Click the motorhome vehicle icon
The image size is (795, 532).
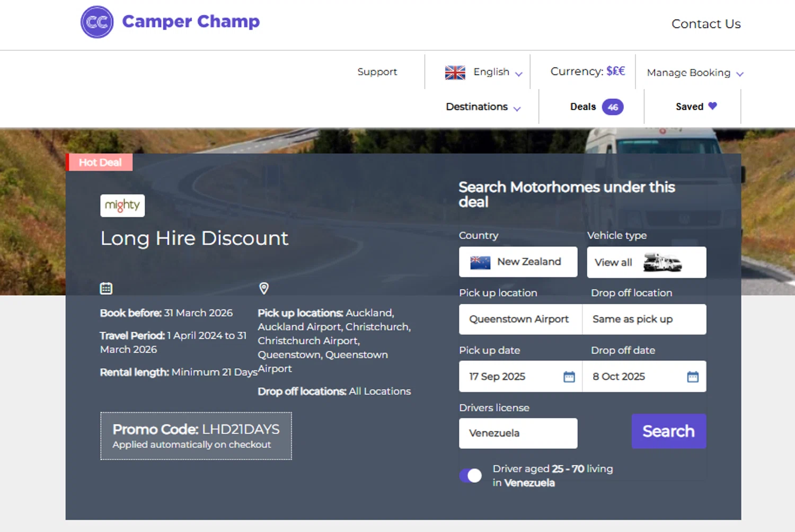coord(662,262)
